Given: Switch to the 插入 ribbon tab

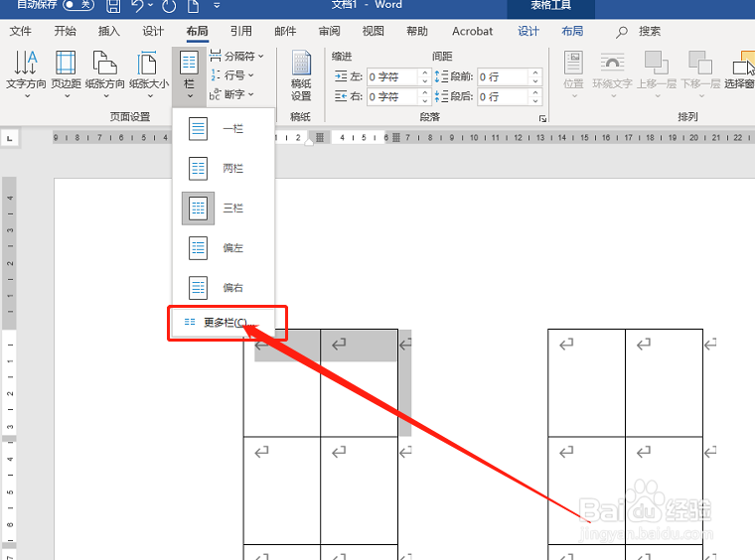Looking at the screenshot, I should click(x=109, y=31).
